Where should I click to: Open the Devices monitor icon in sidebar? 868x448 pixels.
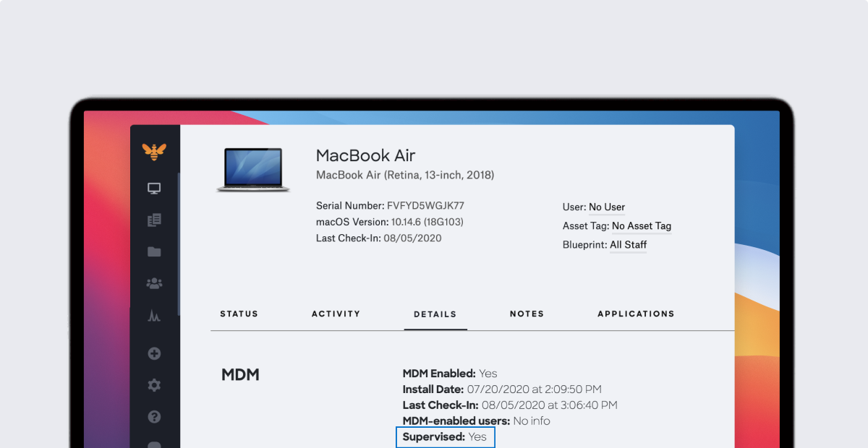click(154, 187)
